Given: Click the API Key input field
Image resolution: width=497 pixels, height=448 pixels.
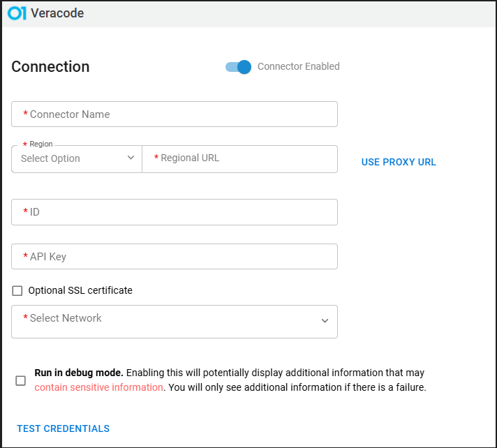Looking at the screenshot, I should coord(175,256).
